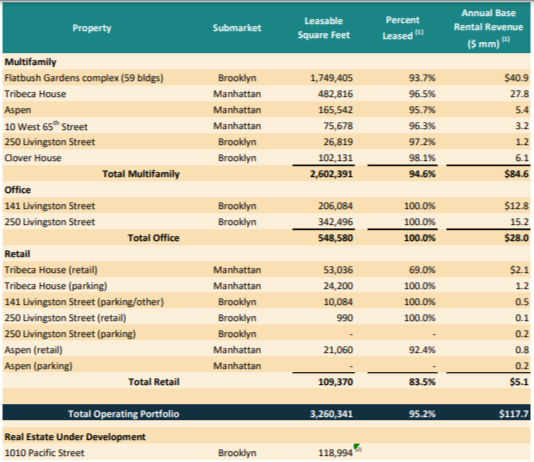Select the Percent Leased header
The height and width of the screenshot is (462, 534).
[x=403, y=28]
